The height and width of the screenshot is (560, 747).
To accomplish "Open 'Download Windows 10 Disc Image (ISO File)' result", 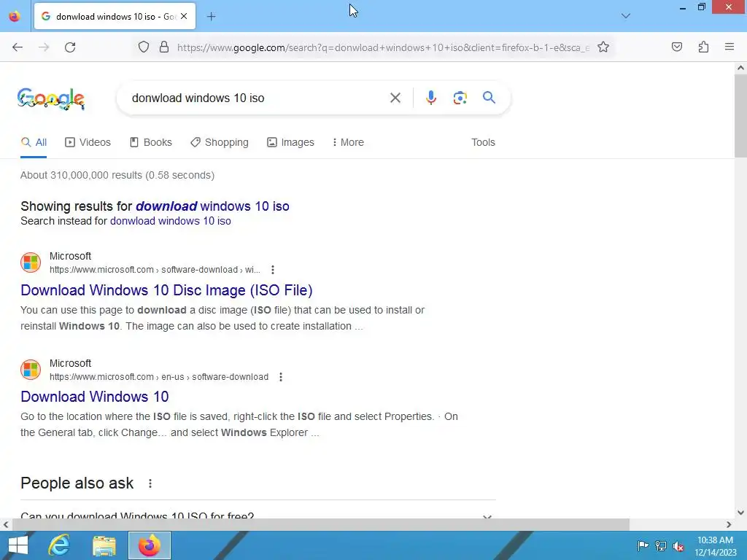I will tap(167, 290).
